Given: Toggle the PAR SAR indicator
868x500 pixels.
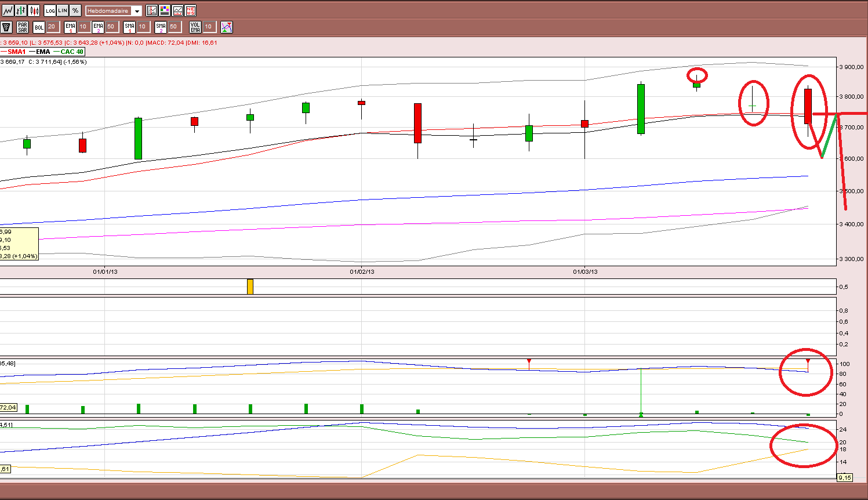Looking at the screenshot, I should pos(23,27).
